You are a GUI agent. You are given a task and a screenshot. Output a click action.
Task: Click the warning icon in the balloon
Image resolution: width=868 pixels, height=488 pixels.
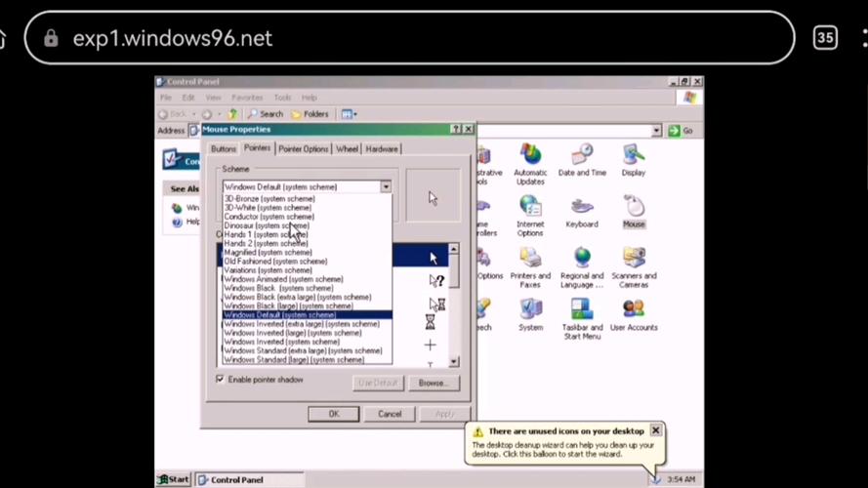pos(478,431)
